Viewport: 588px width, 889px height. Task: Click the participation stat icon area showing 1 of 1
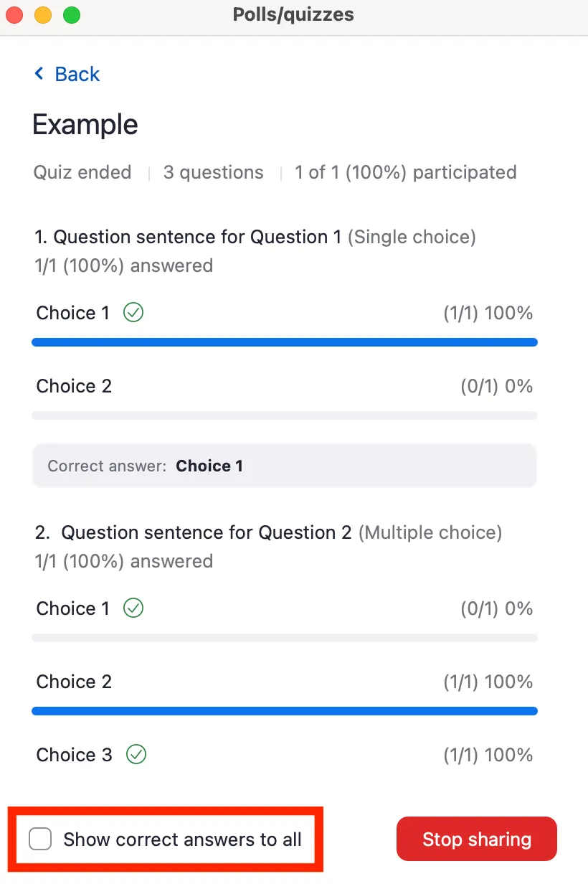coord(405,172)
